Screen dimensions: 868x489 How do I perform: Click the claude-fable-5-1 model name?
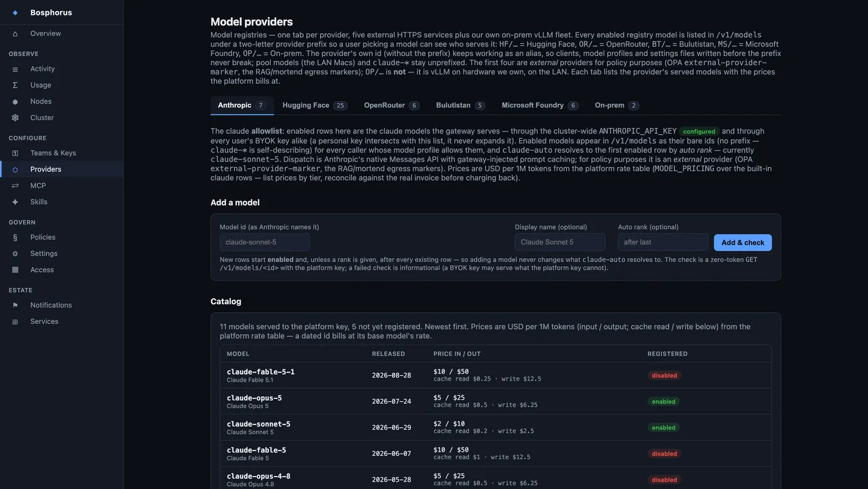point(260,372)
